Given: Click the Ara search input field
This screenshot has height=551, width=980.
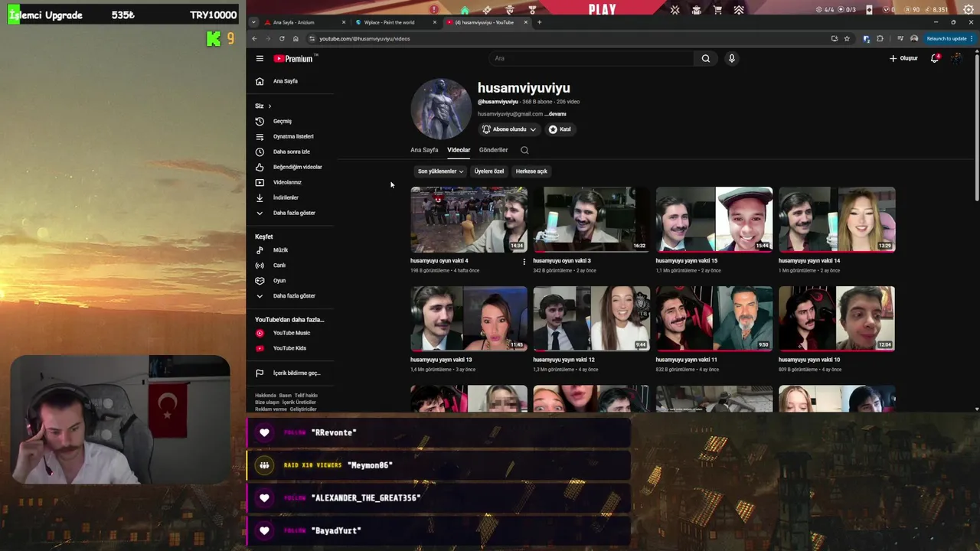Looking at the screenshot, I should pos(591,58).
